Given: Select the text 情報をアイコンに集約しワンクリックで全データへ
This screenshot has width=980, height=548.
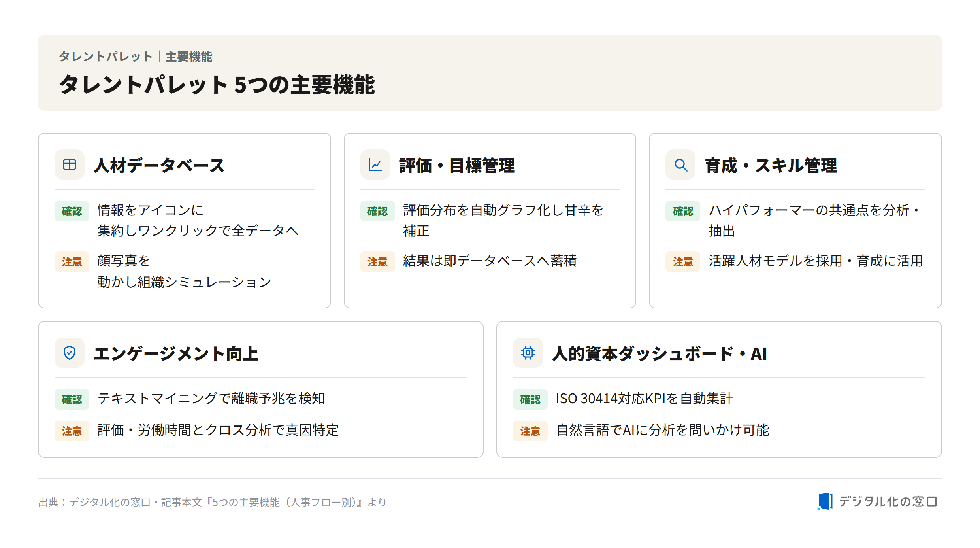Looking at the screenshot, I should tap(198, 220).
